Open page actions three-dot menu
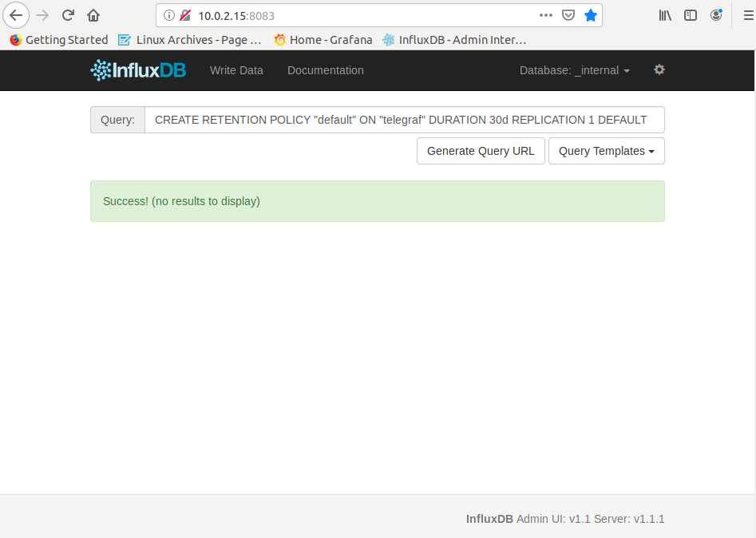The image size is (756, 538). (546, 15)
